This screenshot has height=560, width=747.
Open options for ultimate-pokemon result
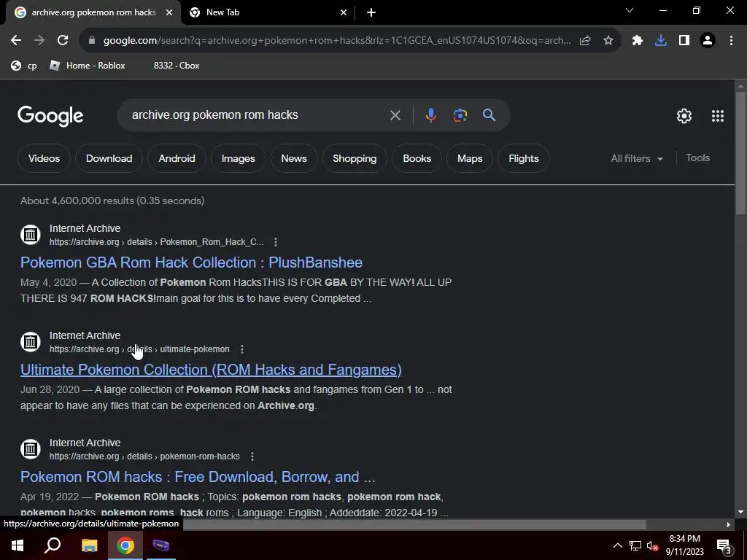(242, 349)
